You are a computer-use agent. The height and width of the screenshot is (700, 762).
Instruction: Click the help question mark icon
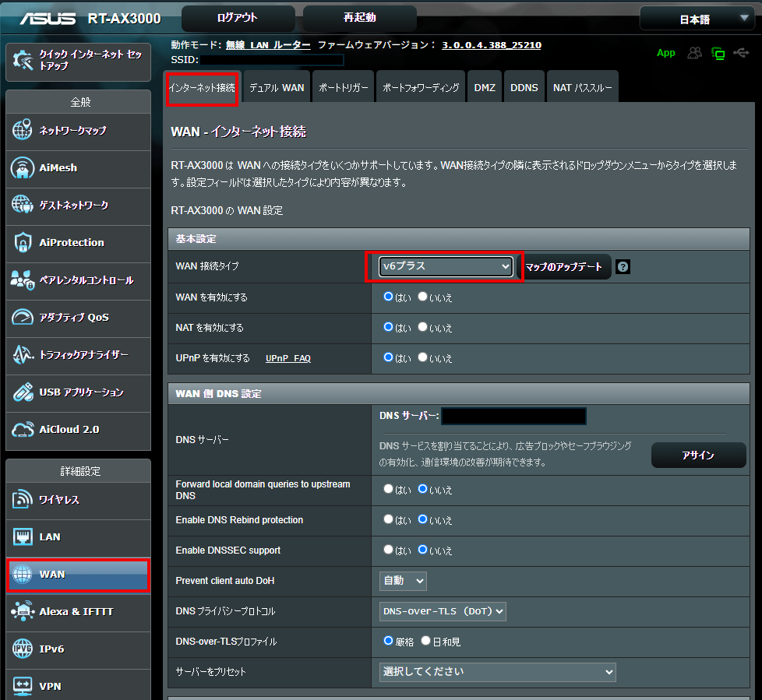623,267
